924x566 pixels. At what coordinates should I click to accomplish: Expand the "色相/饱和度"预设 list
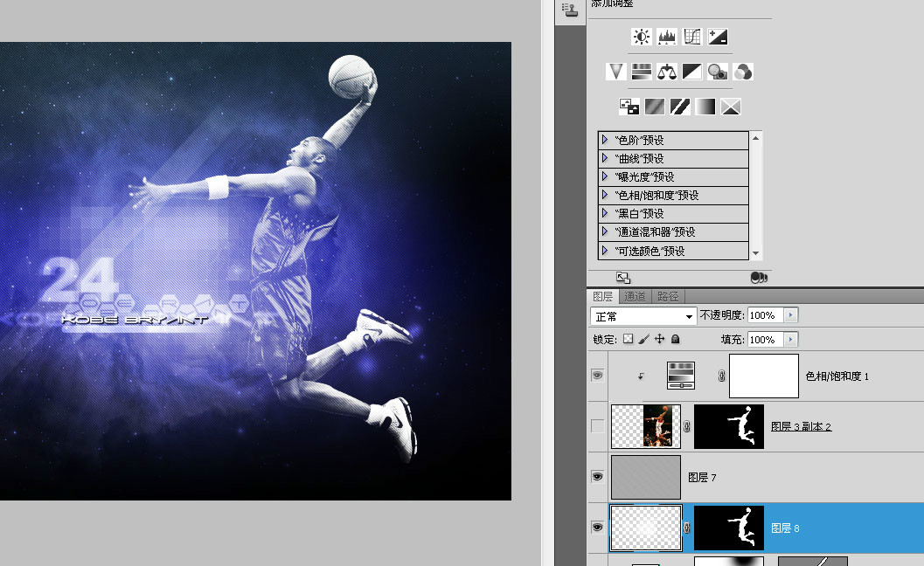[x=605, y=195]
